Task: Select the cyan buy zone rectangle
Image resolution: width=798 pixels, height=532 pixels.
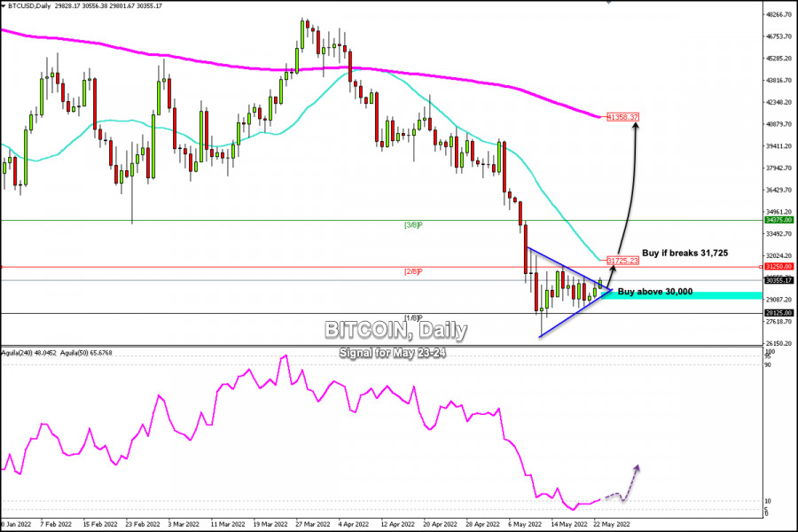Action: click(682, 295)
